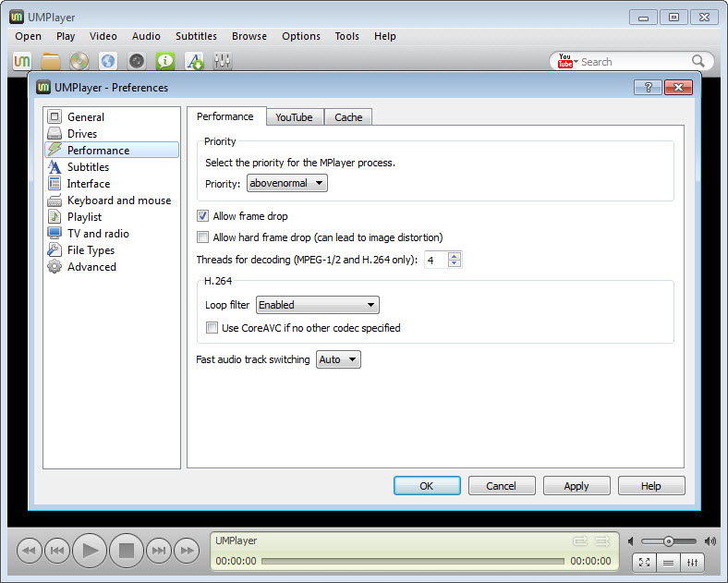The width and height of the screenshot is (728, 583).
Task: Click the question mark title bar button
Action: (649, 87)
